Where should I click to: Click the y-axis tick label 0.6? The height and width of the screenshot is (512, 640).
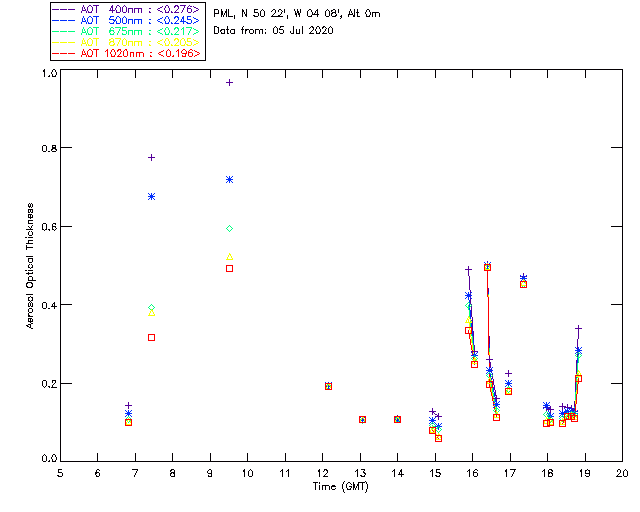[x=49, y=227]
